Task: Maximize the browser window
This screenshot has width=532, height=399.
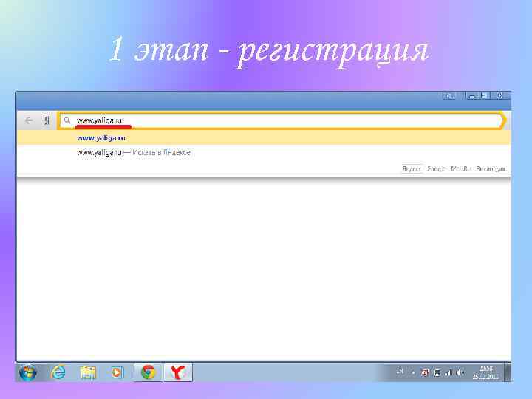Action: coord(485,95)
